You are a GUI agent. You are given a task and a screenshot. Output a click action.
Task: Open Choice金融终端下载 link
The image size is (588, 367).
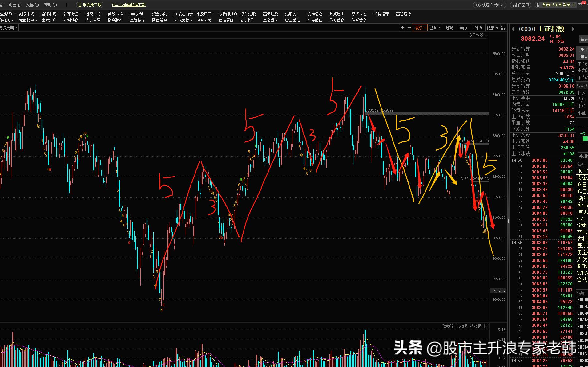tap(129, 5)
